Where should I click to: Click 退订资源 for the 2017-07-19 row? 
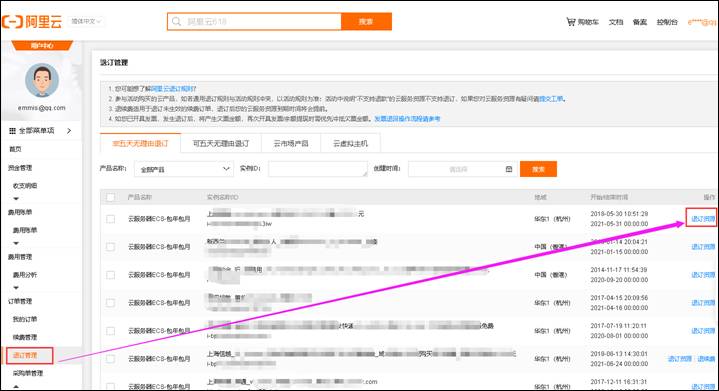(x=703, y=331)
